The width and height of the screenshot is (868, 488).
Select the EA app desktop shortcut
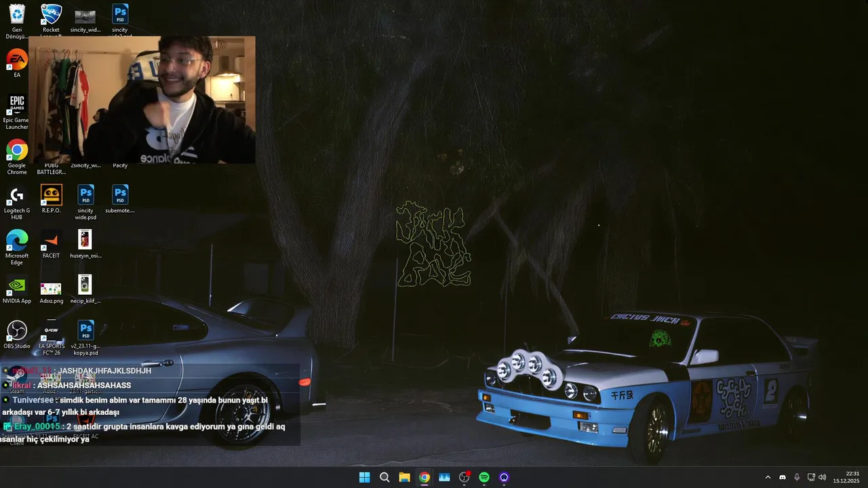tap(17, 64)
